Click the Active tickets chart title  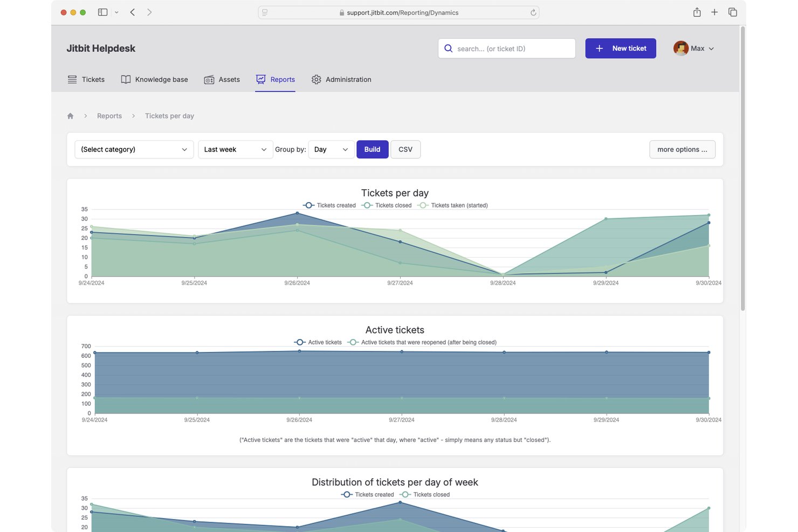coord(395,330)
